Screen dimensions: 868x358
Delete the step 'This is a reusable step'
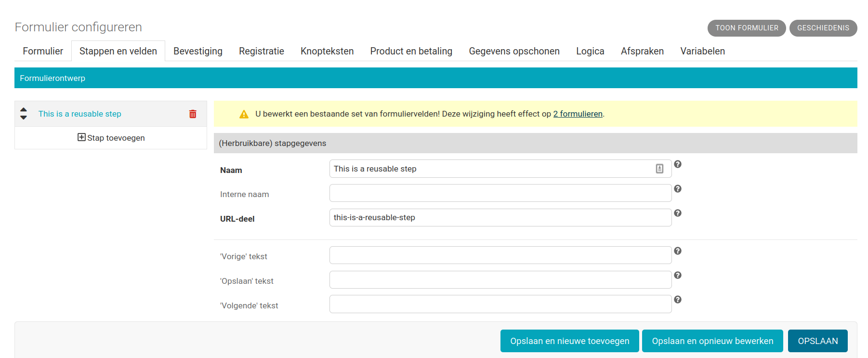(193, 114)
